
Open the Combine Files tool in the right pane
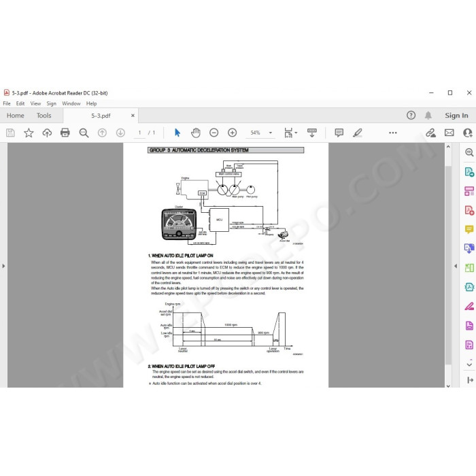click(469, 248)
